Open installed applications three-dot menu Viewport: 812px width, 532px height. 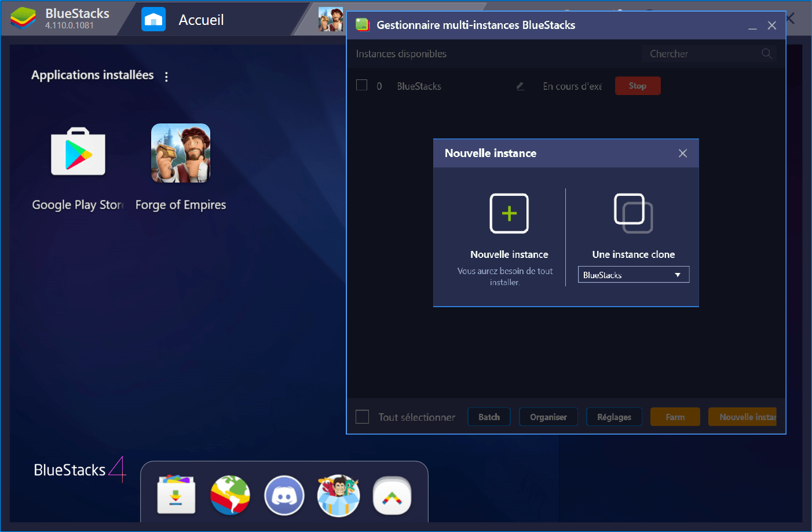(166, 76)
